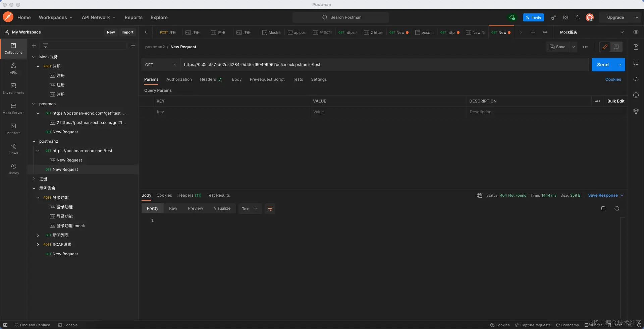Open the Environments sidebar panel

pos(13,89)
